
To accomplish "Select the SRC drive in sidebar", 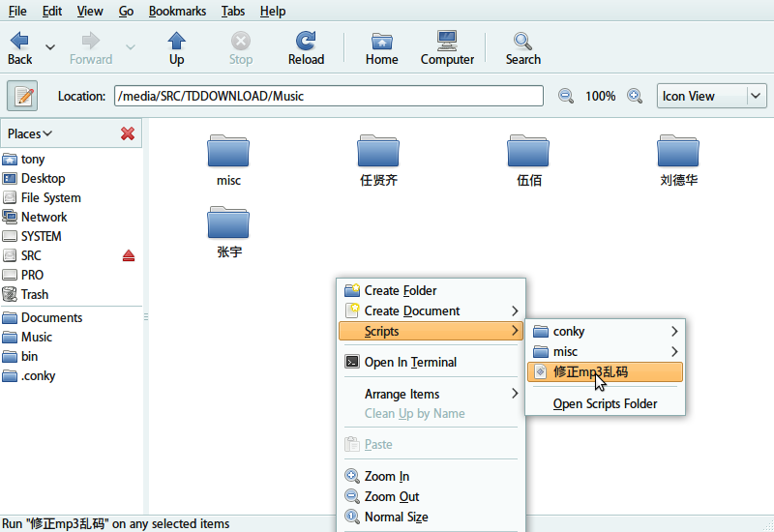I will coord(71,255).
